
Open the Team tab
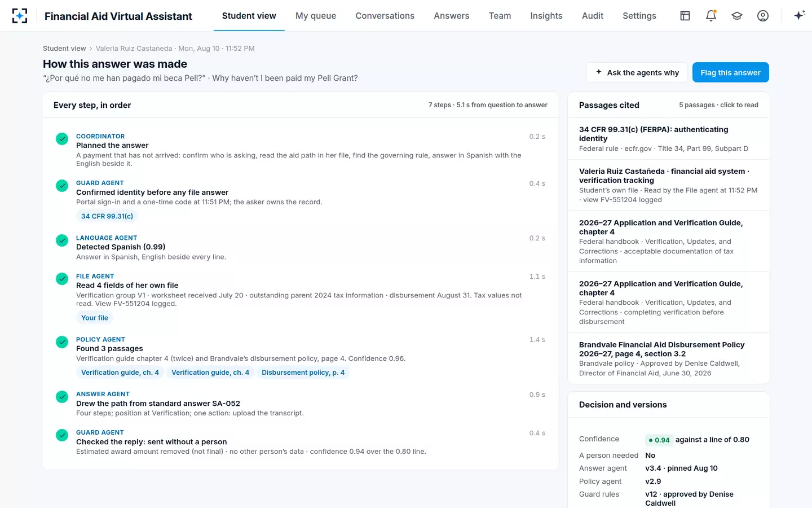pyautogui.click(x=500, y=16)
